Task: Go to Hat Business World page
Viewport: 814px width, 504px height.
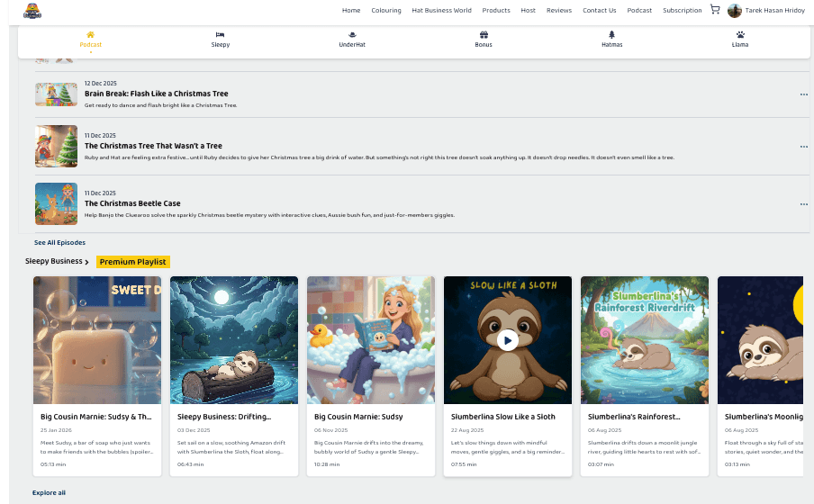Action: click(x=441, y=11)
